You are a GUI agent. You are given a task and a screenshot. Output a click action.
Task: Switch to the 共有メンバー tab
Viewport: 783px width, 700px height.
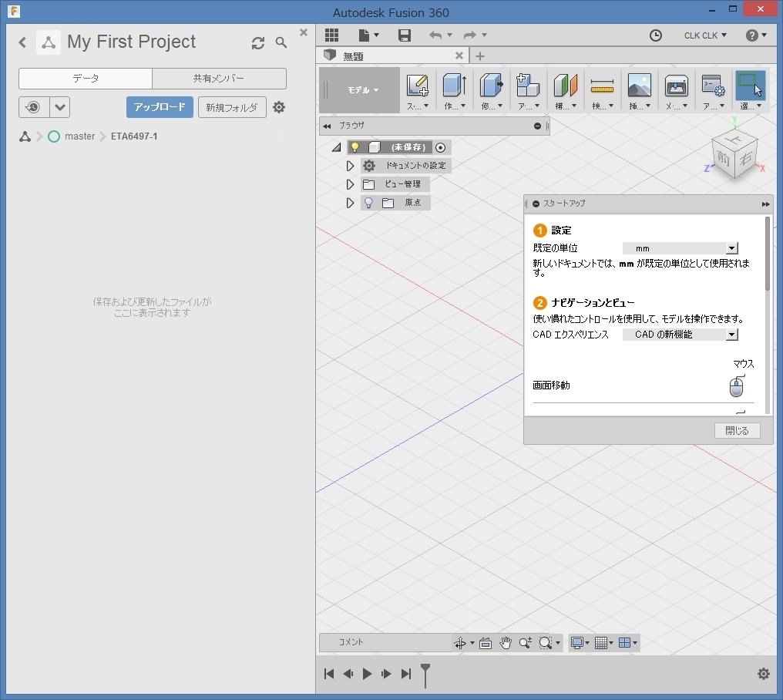(219, 79)
